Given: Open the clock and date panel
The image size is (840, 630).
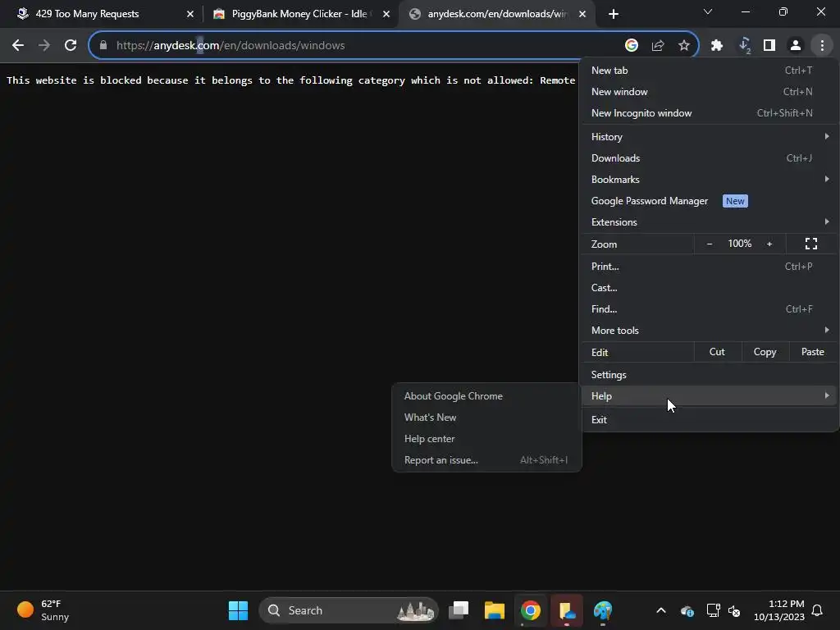Looking at the screenshot, I should coord(779,610).
